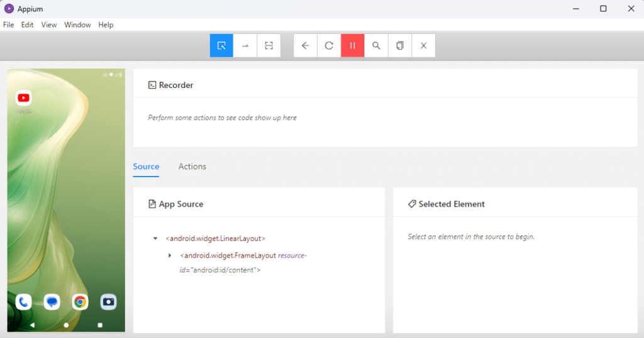Viewport: 644px width, 338px height.
Task: Select the Source tab
Action: tap(146, 166)
